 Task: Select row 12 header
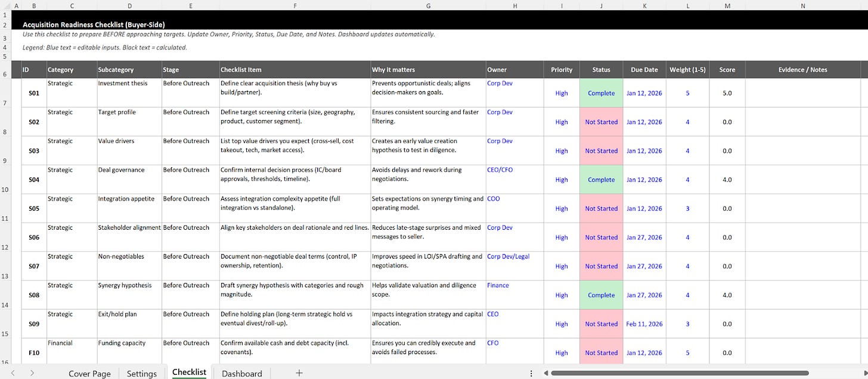(5, 238)
